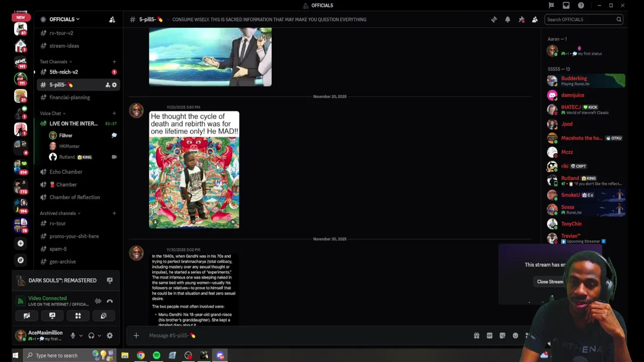Open promo-your-shit-here channel
Image resolution: width=644 pixels, height=362 pixels.
click(78, 236)
